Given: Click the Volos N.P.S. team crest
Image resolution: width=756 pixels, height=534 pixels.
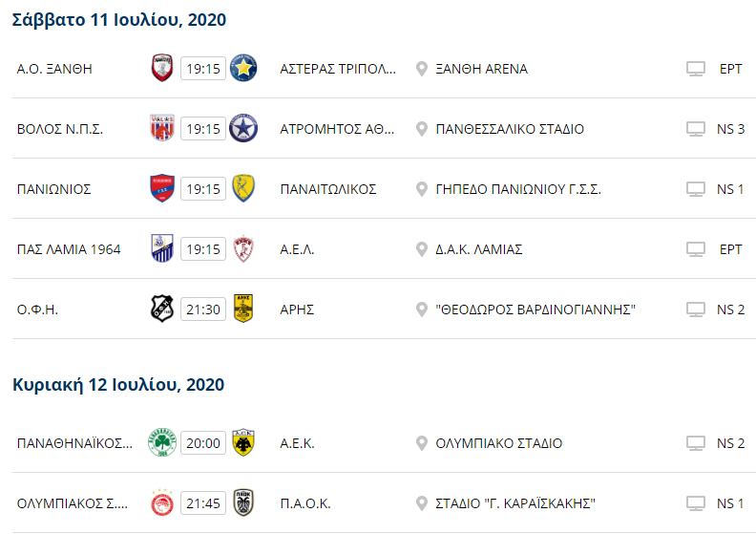Looking at the screenshot, I should click(x=162, y=128).
